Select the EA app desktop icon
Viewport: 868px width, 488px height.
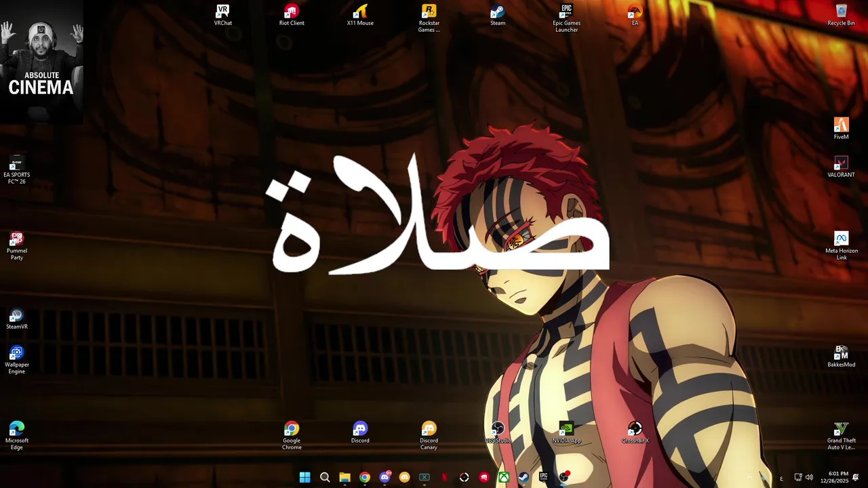tap(635, 15)
